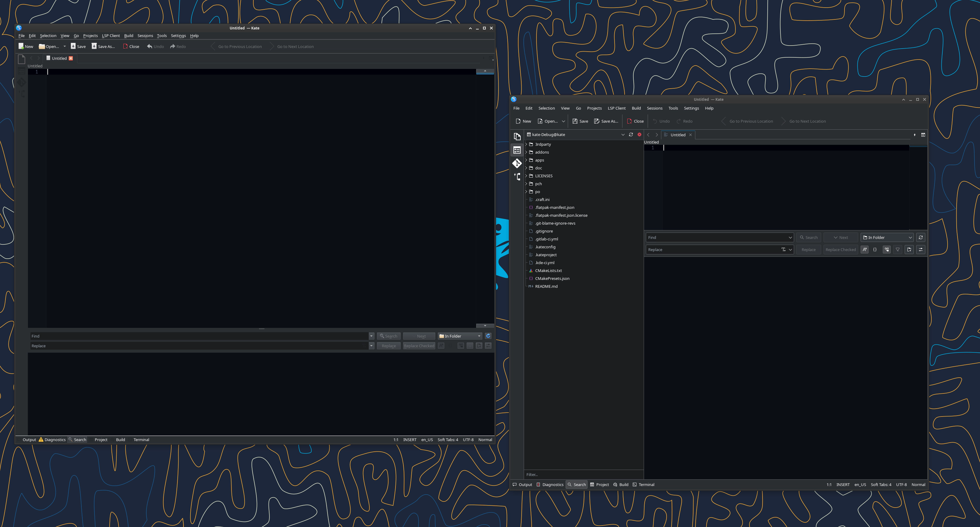Toggle Output tool view in right window
This screenshot has width=980, height=527.
click(x=522, y=484)
